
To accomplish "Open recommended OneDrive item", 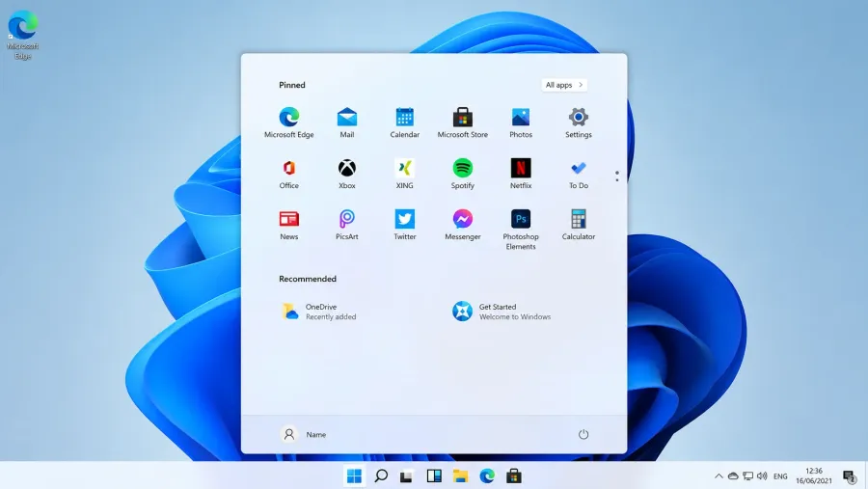I will click(x=319, y=312).
